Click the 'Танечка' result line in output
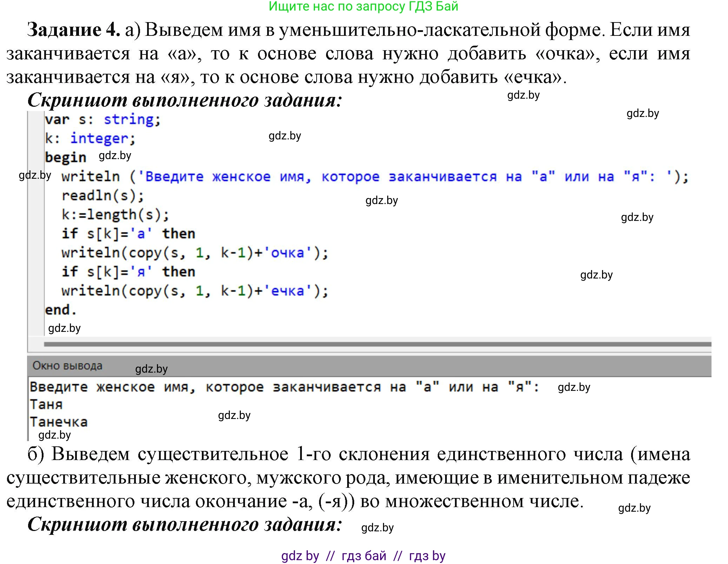Image resolution: width=728 pixels, height=564 pixels. (59, 422)
